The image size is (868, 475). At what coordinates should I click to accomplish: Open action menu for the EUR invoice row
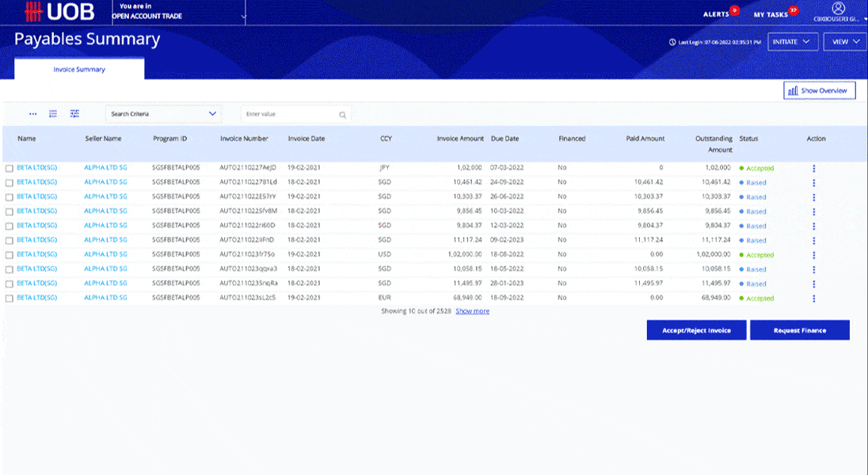[813, 298]
